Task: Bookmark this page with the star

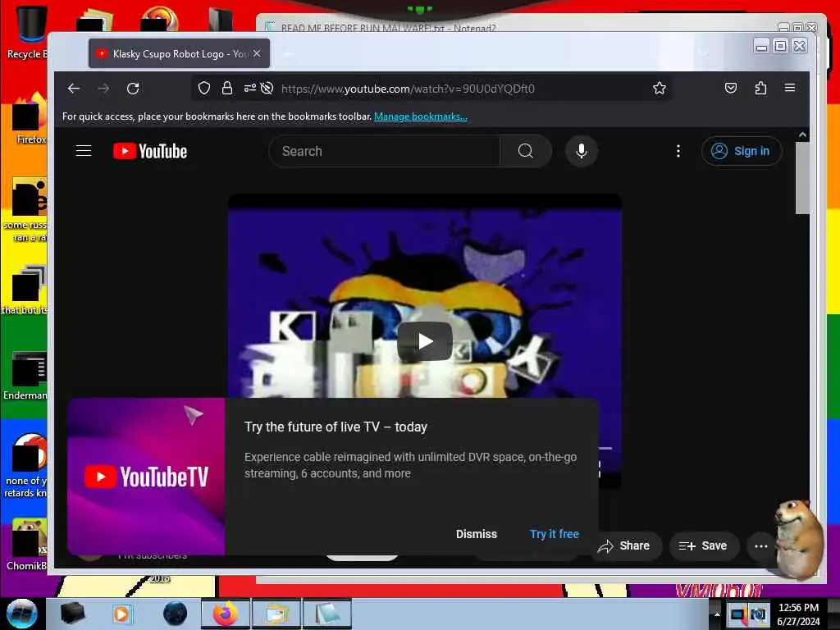Action: [x=660, y=88]
